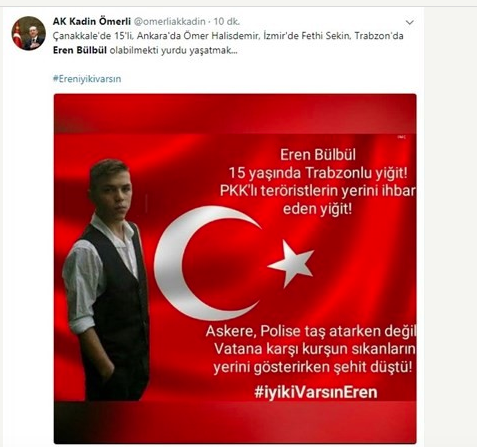Screen dimensions: 477x447
Task: Click the white star on the flag
Action: pos(291,263)
